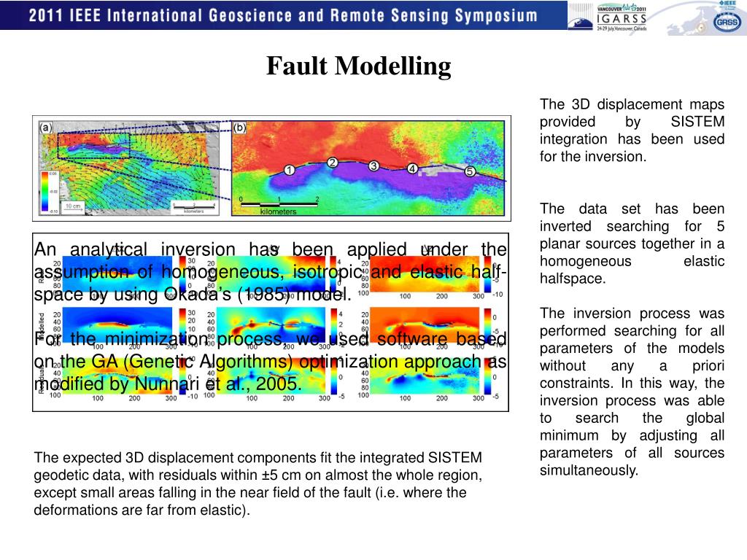Click the 'For the minimization process' text
The height and width of the screenshot is (560, 747).
coord(270,362)
